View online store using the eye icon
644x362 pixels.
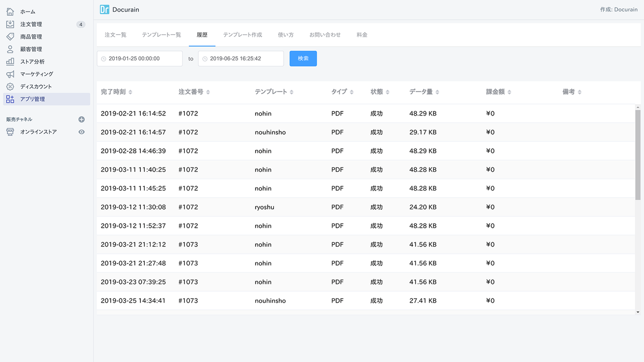(82, 132)
